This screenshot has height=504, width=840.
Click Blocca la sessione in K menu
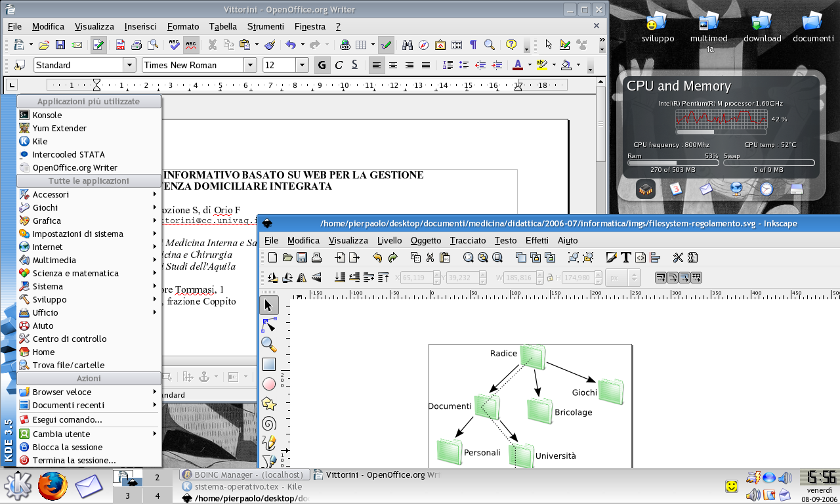(x=89, y=447)
